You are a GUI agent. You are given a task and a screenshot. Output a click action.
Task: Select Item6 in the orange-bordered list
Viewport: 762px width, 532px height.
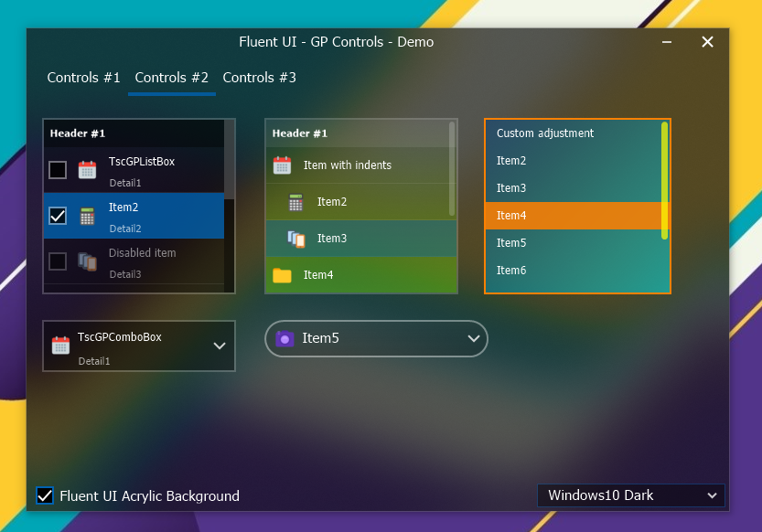[574, 271]
